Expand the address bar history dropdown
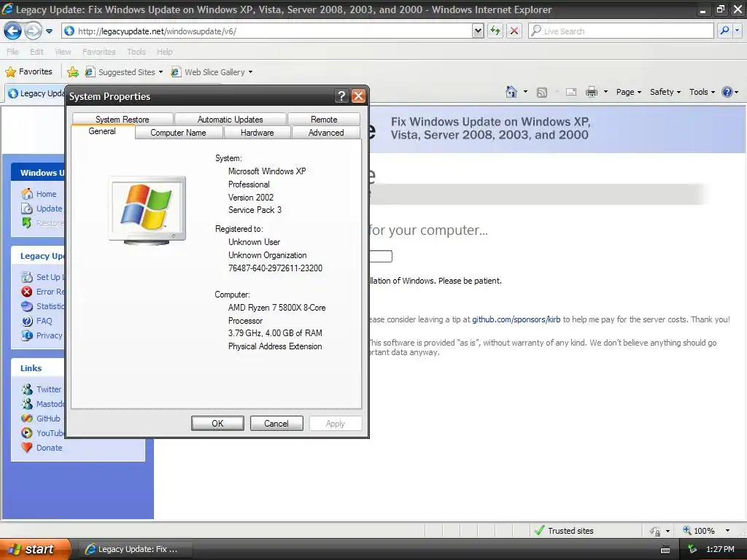Image resolution: width=747 pixels, height=560 pixels. [478, 31]
